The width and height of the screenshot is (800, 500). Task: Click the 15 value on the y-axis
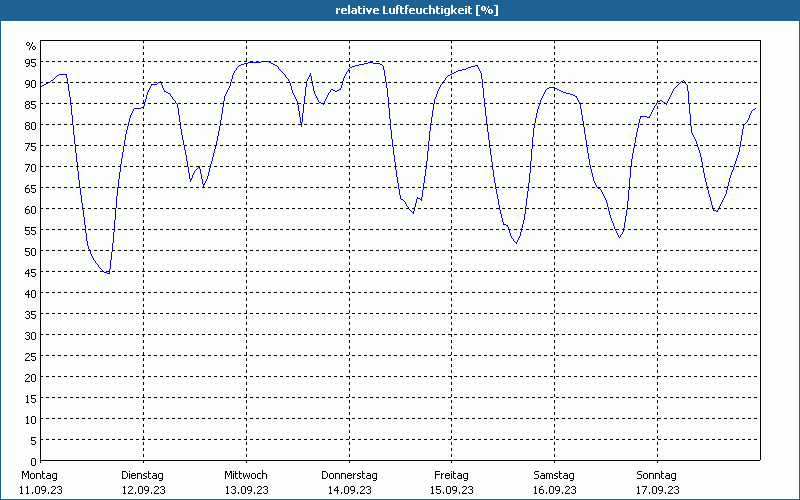31,398
